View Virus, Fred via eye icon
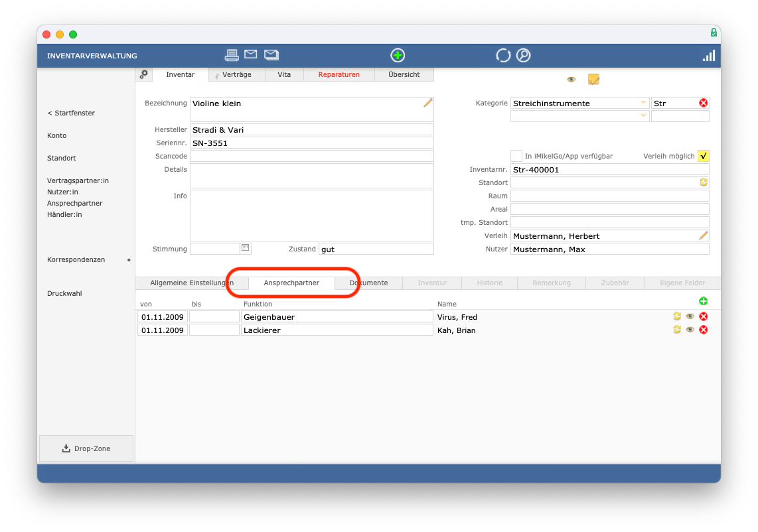758x532 pixels. point(690,316)
